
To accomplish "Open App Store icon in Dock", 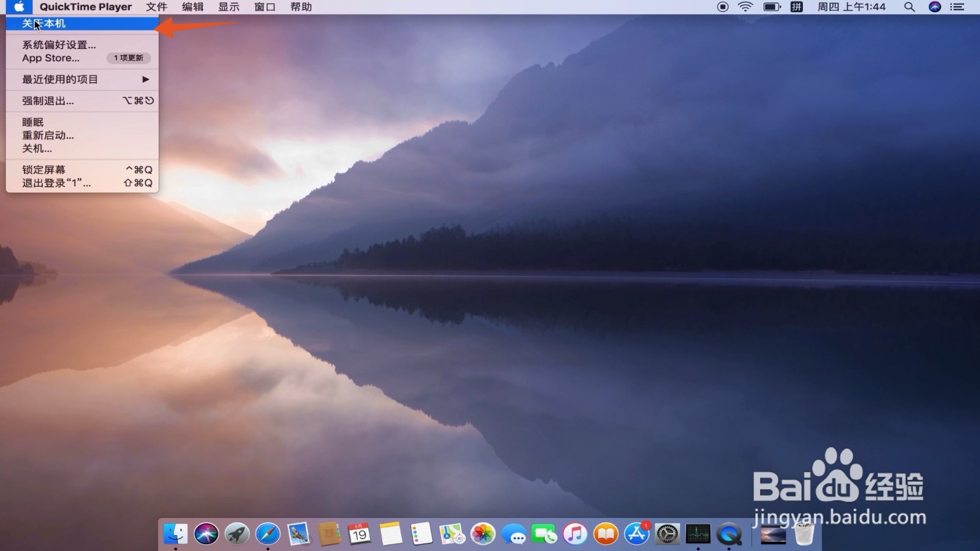I will (x=636, y=534).
